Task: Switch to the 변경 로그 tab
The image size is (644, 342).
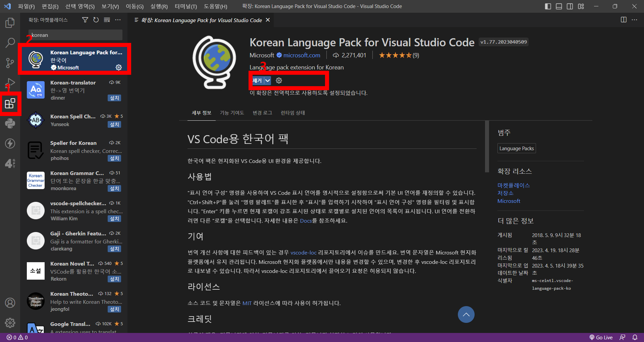Action: (x=262, y=113)
